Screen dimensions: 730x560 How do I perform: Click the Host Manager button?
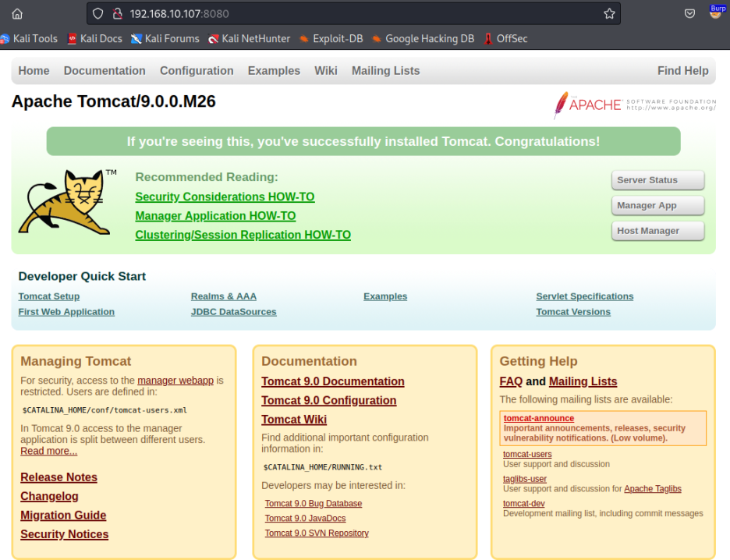click(x=657, y=231)
